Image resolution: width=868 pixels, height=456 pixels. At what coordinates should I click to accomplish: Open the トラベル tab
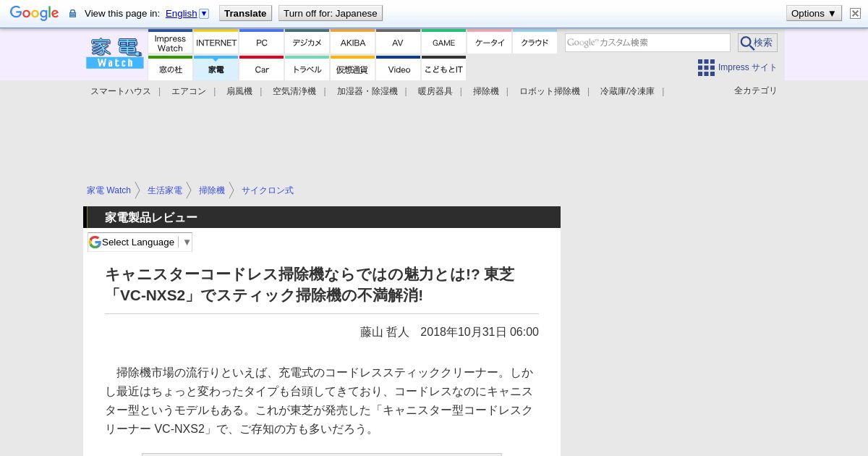coord(307,69)
